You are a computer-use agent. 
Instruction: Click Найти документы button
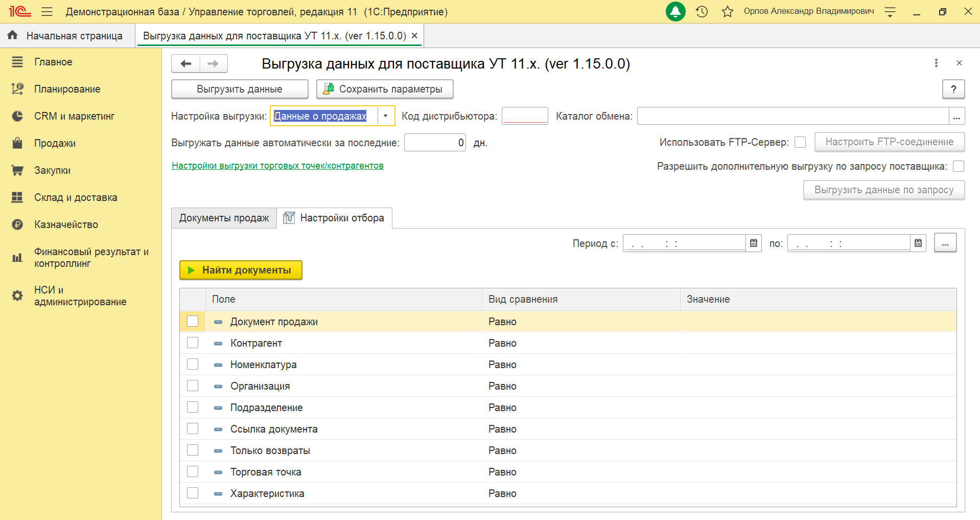tap(241, 270)
